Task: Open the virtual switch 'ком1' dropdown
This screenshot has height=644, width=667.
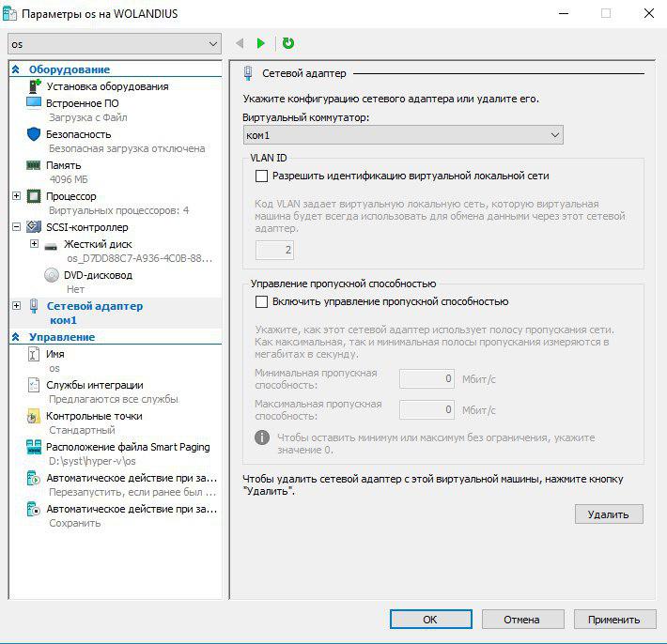Action: [403, 135]
